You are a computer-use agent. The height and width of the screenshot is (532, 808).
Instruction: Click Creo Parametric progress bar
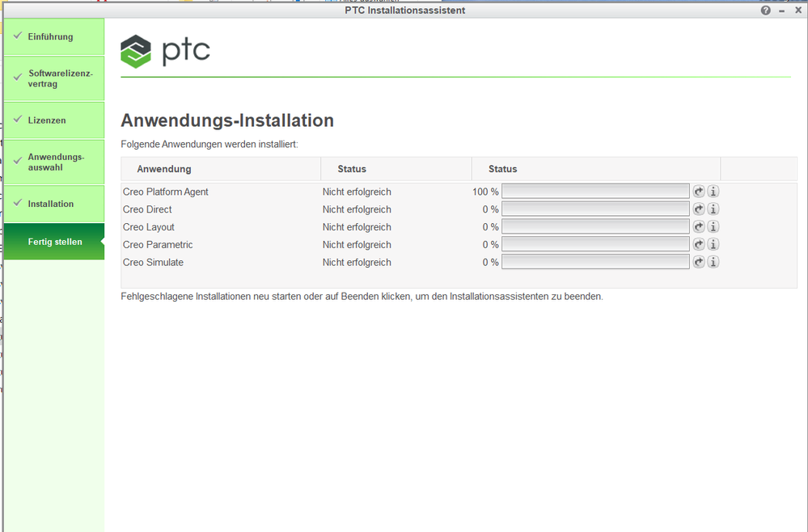pyautogui.click(x=596, y=244)
